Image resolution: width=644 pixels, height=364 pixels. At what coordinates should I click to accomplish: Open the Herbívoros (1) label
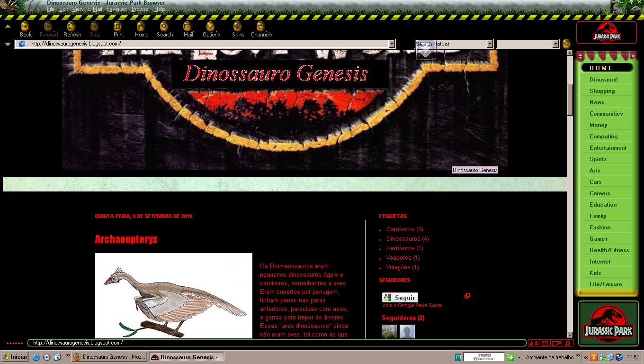[x=404, y=248]
